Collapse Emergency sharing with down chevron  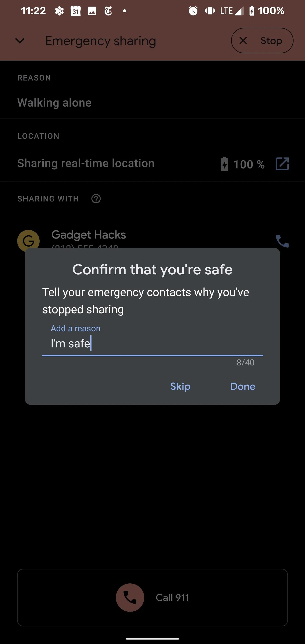[x=20, y=40]
